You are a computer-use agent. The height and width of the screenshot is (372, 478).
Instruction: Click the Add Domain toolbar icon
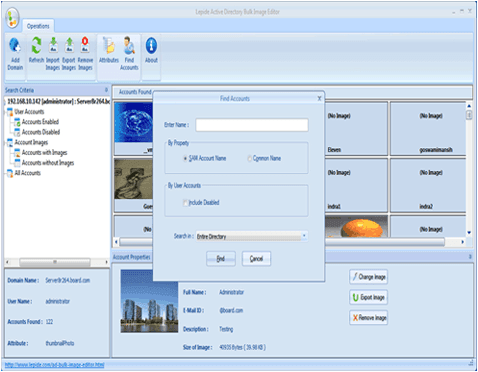pos(15,53)
